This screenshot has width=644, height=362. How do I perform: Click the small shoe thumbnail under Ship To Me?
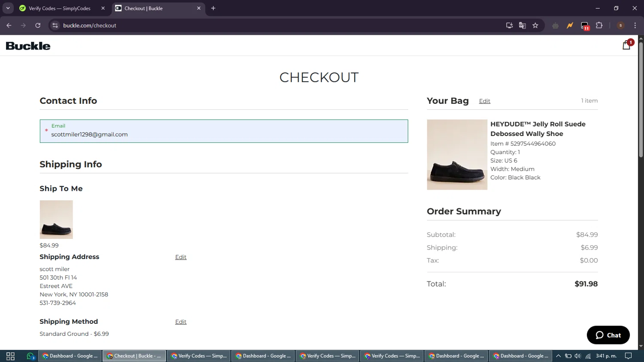click(x=56, y=220)
